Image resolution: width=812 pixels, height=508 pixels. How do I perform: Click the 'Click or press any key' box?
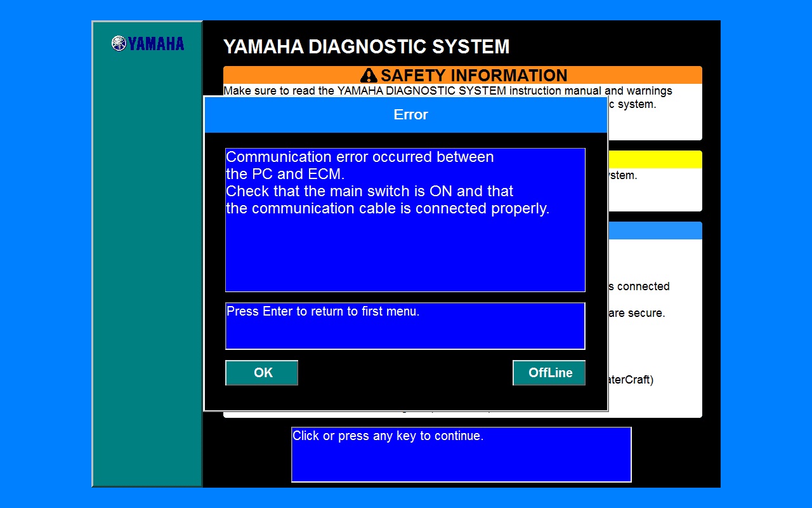click(x=461, y=455)
